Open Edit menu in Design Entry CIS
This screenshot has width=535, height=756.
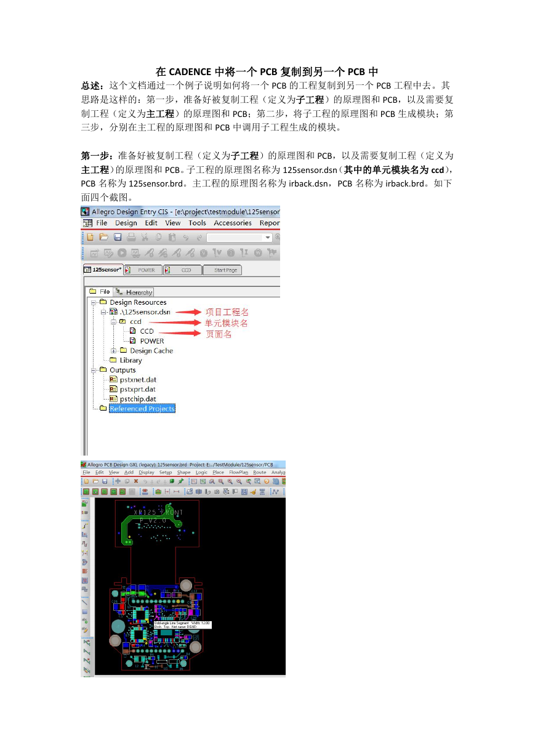click(x=151, y=223)
